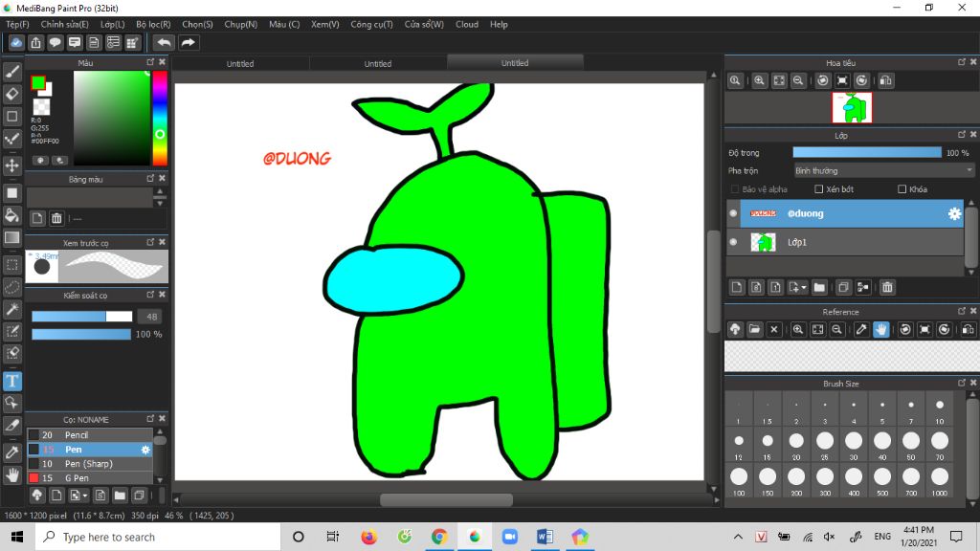Image resolution: width=980 pixels, height=551 pixels.
Task: Click the brush size slider showing 48
Action: (82, 317)
